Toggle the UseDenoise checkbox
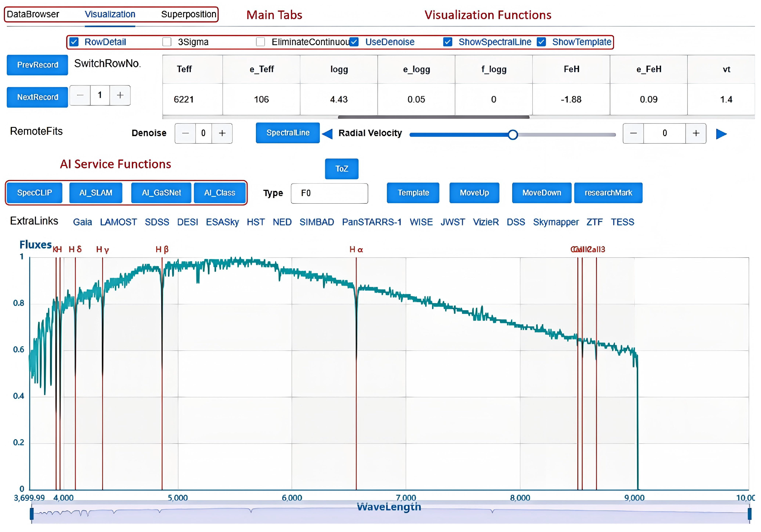Image resolution: width=761 pixels, height=532 pixels. pos(354,42)
